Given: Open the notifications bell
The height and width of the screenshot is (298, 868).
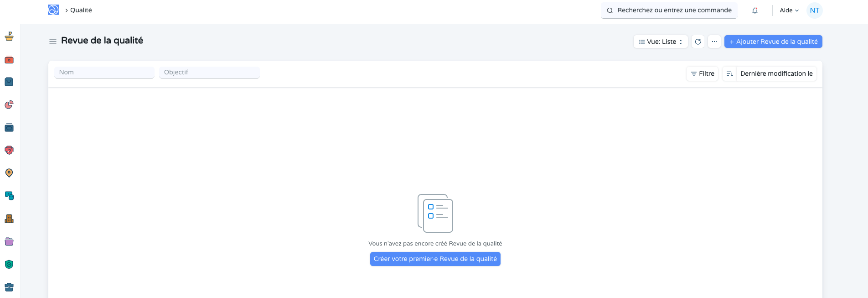Looking at the screenshot, I should [755, 10].
